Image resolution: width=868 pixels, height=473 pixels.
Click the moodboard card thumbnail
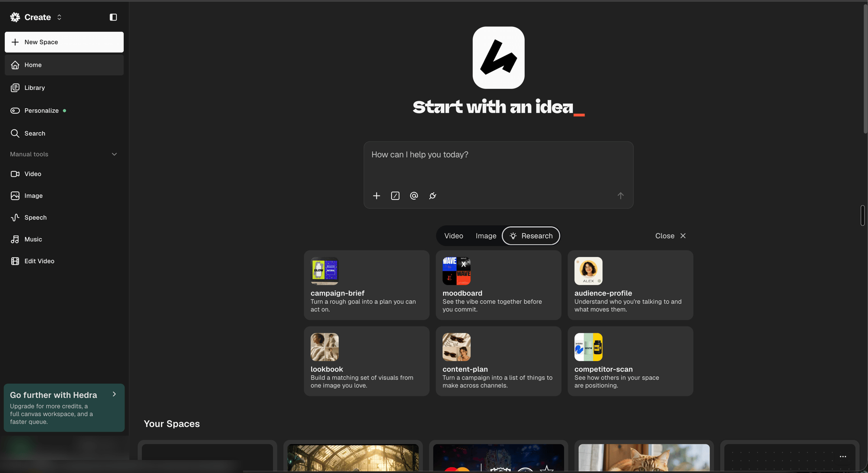point(457,271)
